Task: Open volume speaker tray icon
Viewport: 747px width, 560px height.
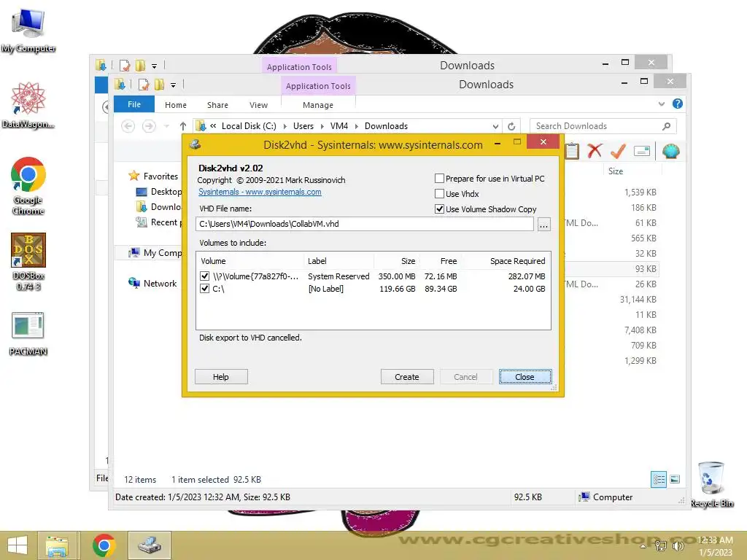Action: tap(678, 545)
